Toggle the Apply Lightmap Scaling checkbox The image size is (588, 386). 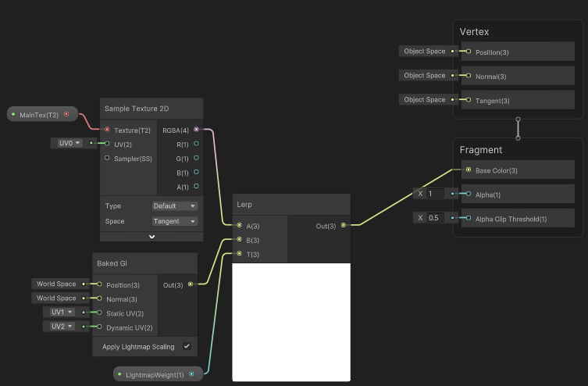coord(187,346)
